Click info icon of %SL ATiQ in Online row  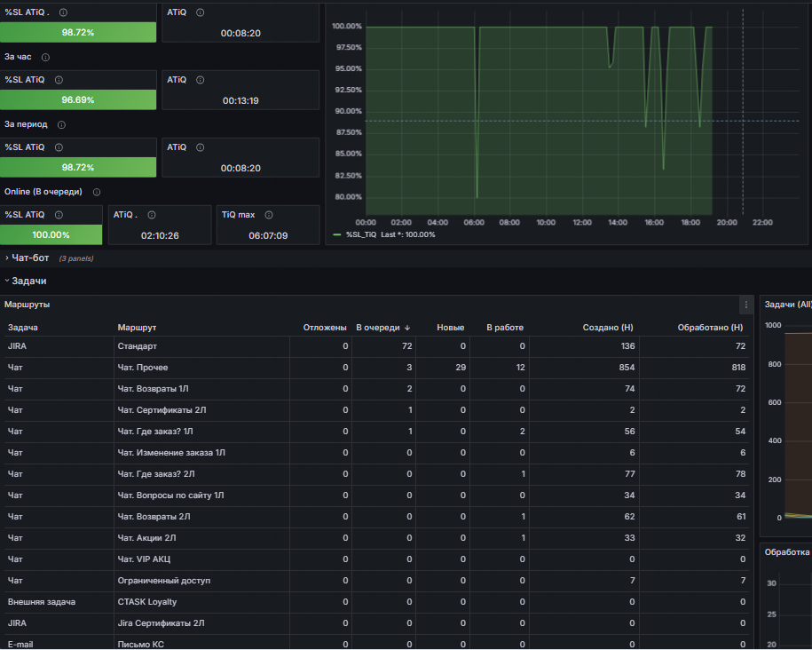point(59,215)
